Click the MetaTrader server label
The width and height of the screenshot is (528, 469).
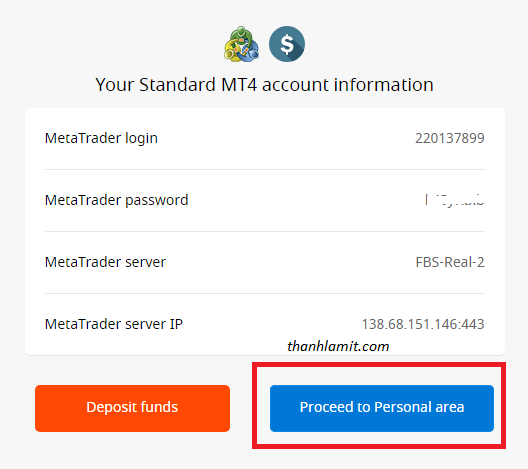105,262
